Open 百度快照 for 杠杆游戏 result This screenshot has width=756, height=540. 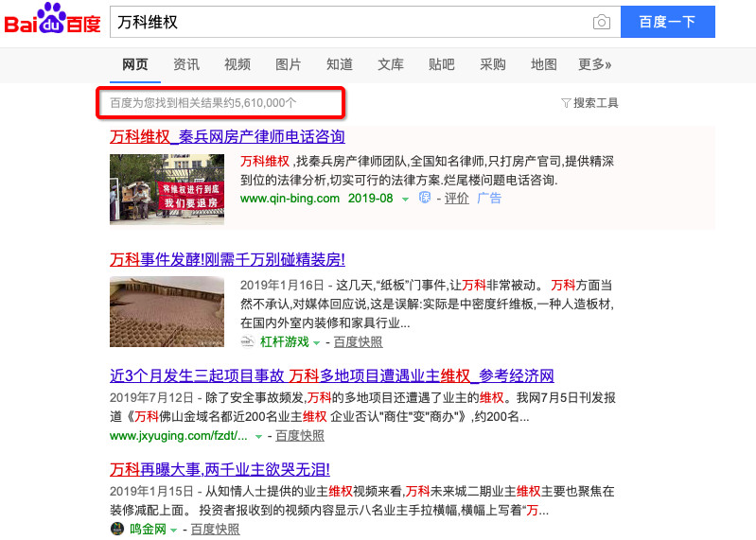(x=359, y=342)
